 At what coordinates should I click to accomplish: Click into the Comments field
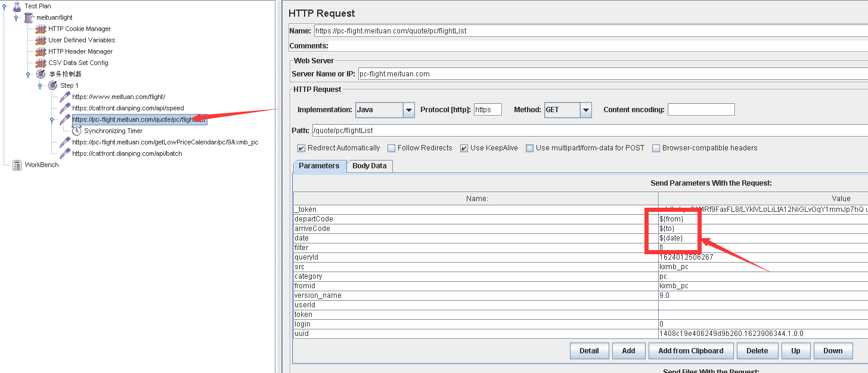pos(598,45)
